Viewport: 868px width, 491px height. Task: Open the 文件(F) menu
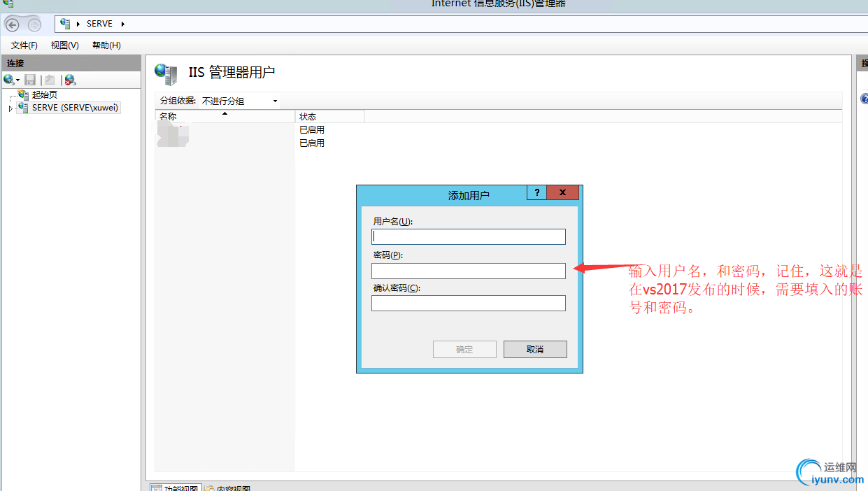click(x=23, y=45)
